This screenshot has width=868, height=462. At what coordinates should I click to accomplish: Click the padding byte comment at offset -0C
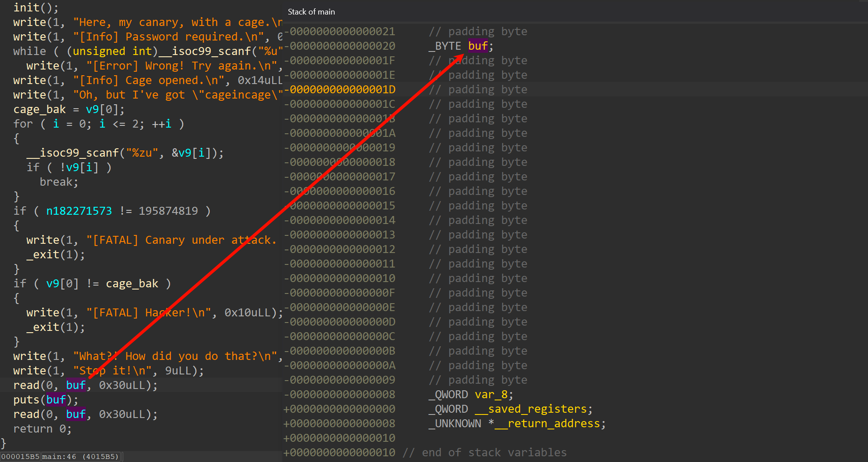478,336
